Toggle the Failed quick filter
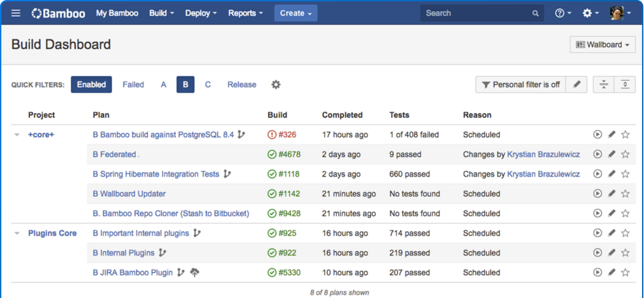 (x=133, y=85)
